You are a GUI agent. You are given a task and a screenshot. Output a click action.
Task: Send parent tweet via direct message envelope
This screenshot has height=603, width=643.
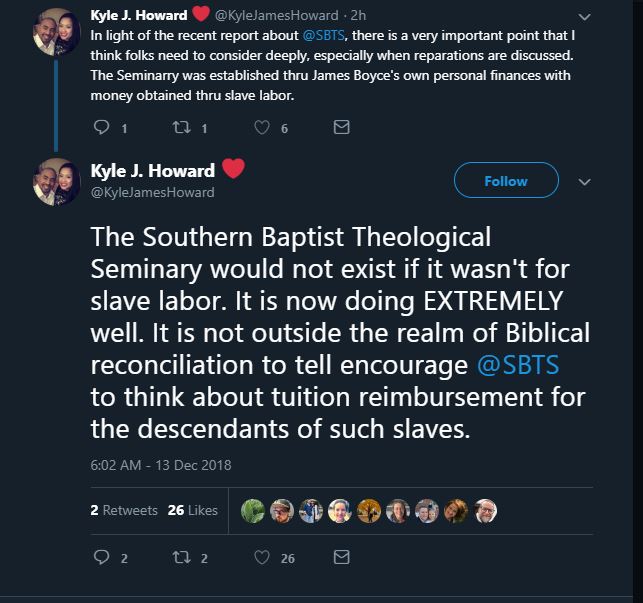click(x=341, y=127)
